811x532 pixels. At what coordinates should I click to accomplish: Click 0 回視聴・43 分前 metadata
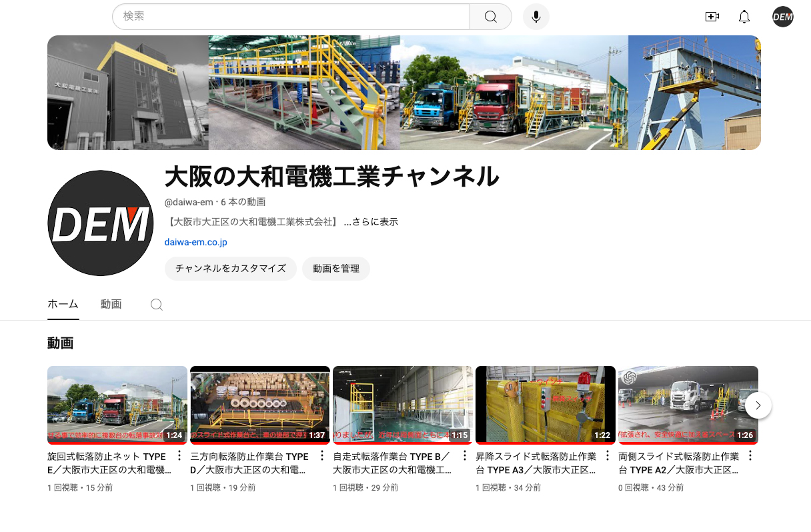point(651,488)
